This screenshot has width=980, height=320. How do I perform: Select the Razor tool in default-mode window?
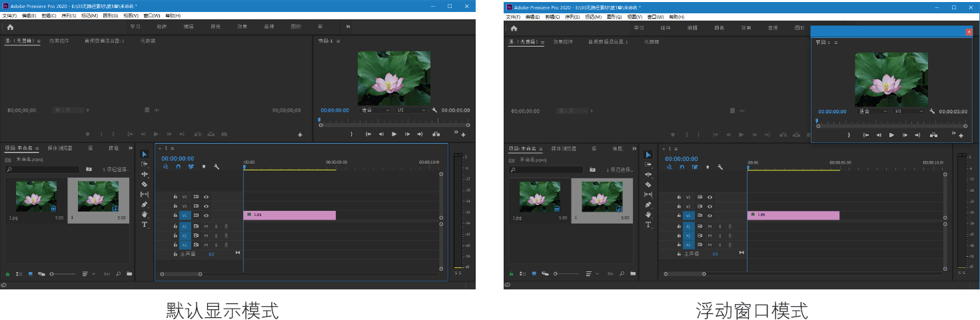(x=145, y=184)
